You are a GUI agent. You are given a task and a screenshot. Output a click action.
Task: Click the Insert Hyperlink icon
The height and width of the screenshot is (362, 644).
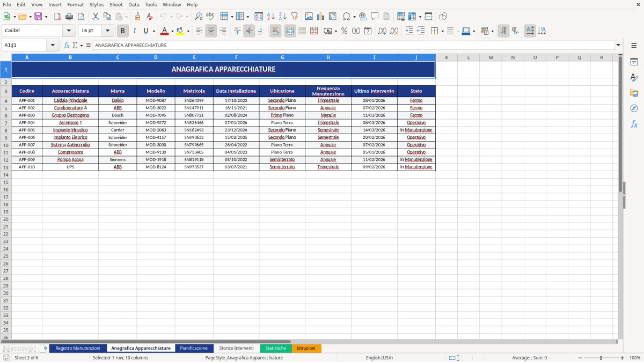363,16
